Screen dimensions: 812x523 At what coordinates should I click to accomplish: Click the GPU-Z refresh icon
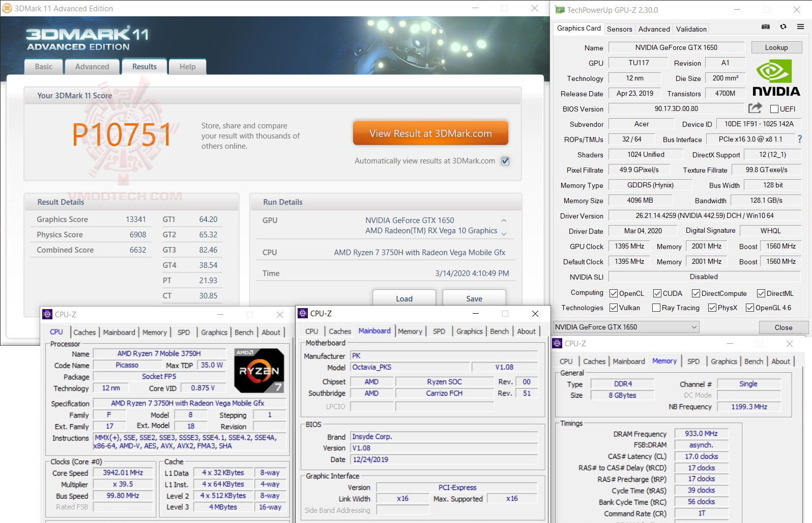pos(783,26)
